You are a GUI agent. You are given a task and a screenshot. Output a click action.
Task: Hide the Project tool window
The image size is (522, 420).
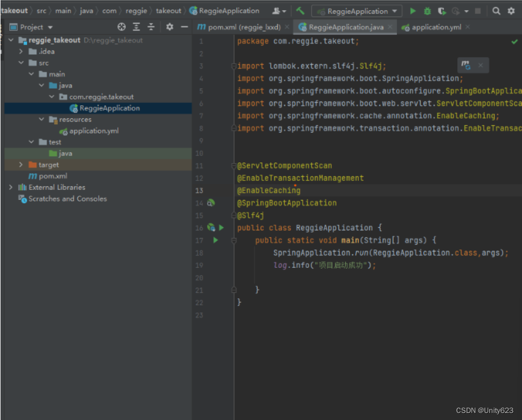[184, 27]
